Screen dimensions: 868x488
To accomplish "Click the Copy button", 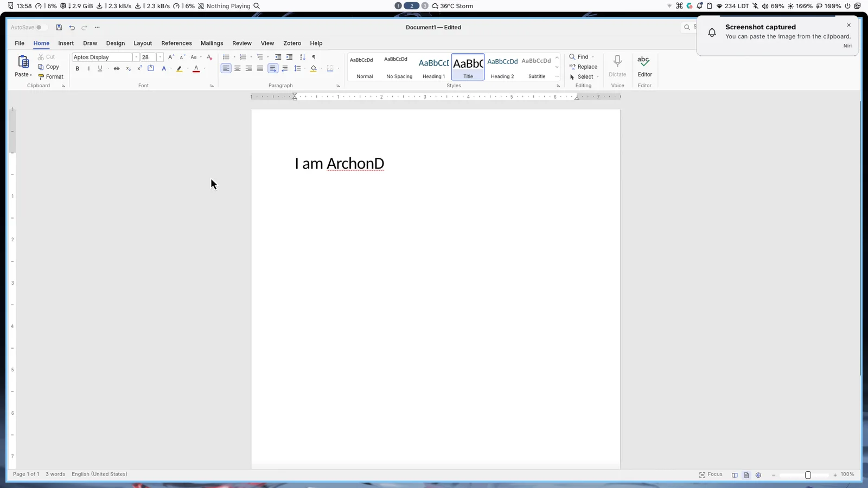I will [48, 67].
